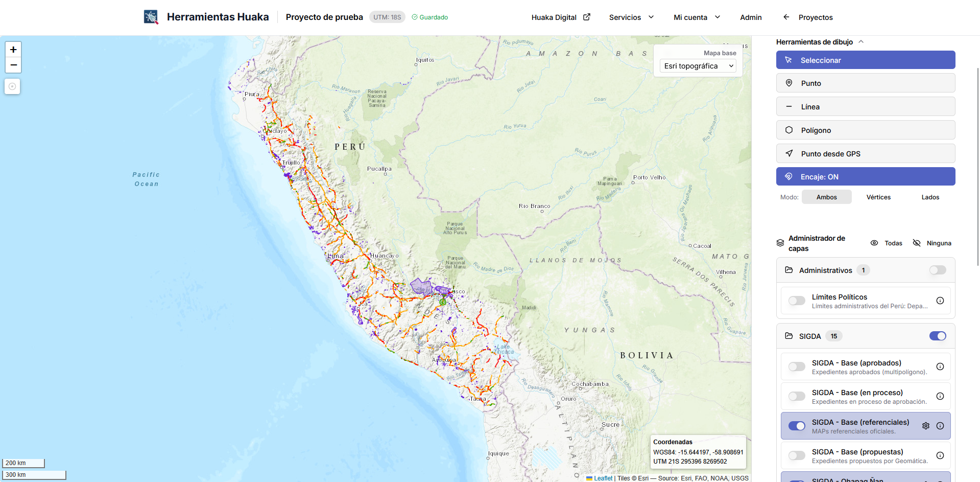Show info for SIGDA Base (propuestas)

tap(940, 455)
